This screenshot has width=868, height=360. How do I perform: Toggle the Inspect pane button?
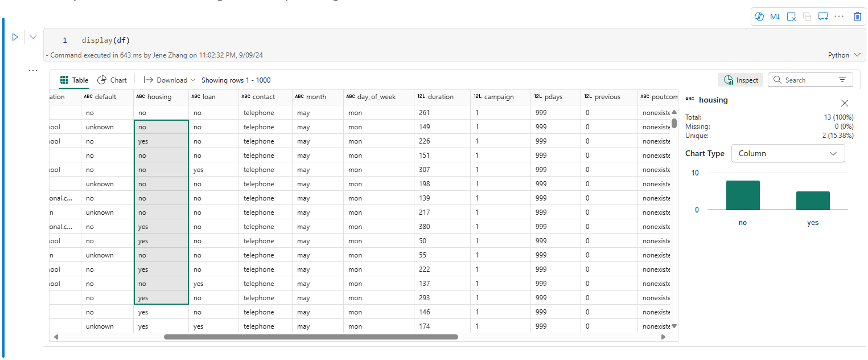[741, 80]
